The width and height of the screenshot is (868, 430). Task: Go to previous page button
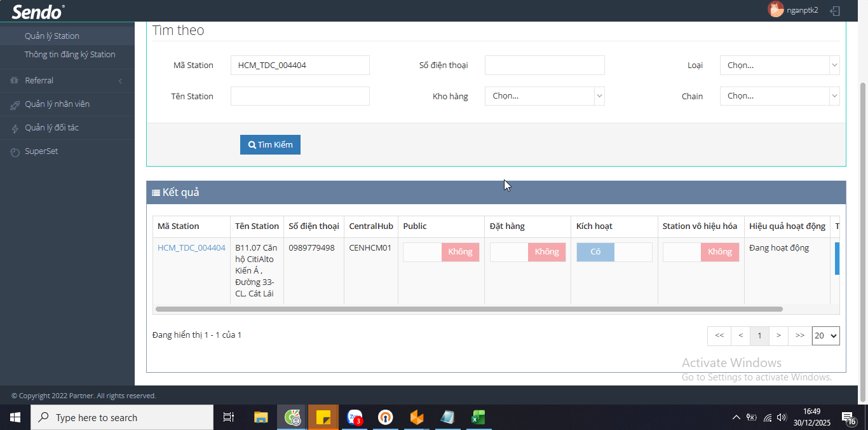coord(740,336)
